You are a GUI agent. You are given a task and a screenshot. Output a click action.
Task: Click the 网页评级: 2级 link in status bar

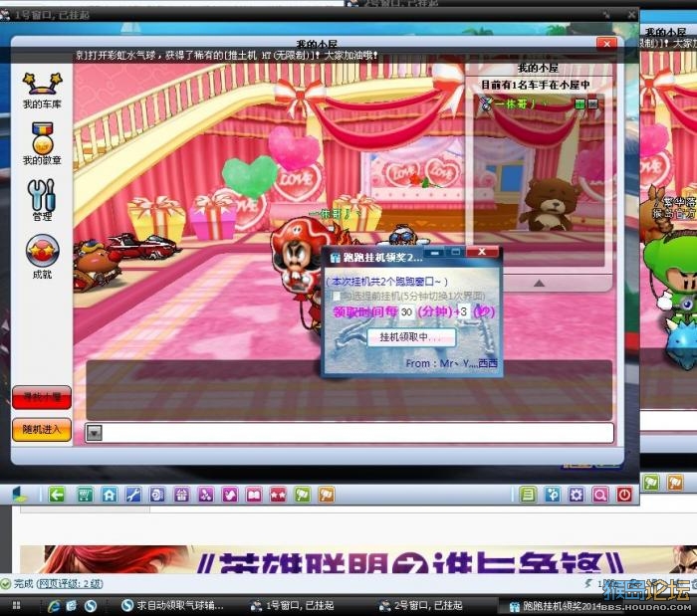tap(70, 583)
